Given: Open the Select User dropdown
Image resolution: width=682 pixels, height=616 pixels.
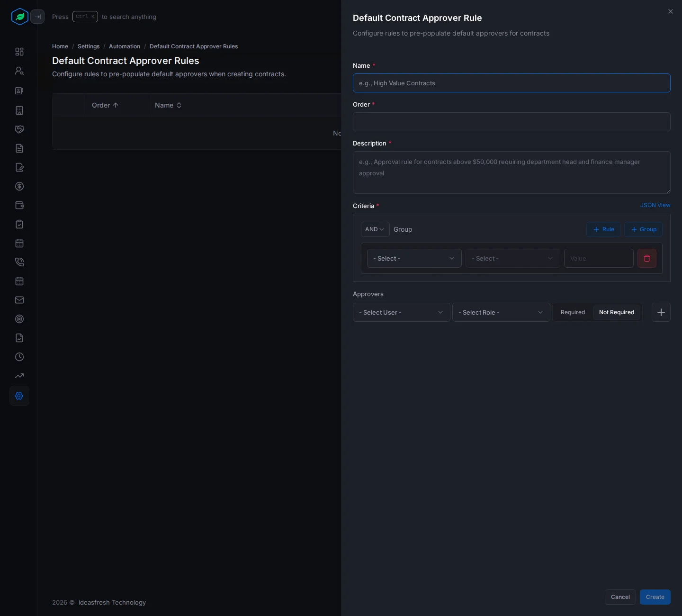Looking at the screenshot, I should (x=402, y=312).
